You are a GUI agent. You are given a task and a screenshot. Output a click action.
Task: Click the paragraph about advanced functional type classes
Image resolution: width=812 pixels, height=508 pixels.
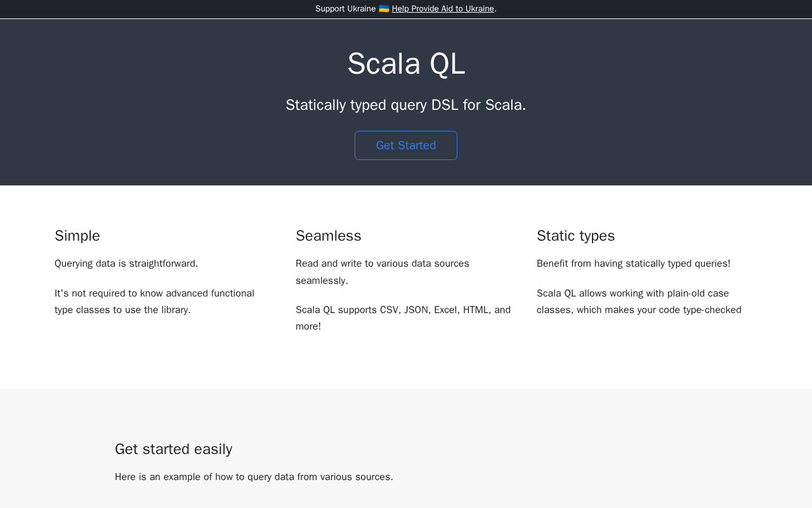[154, 302]
